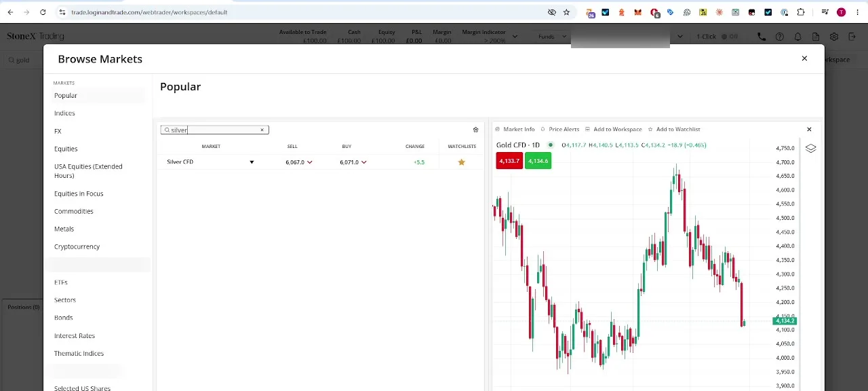
Task: Open the reports document icon
Action: 816,37
